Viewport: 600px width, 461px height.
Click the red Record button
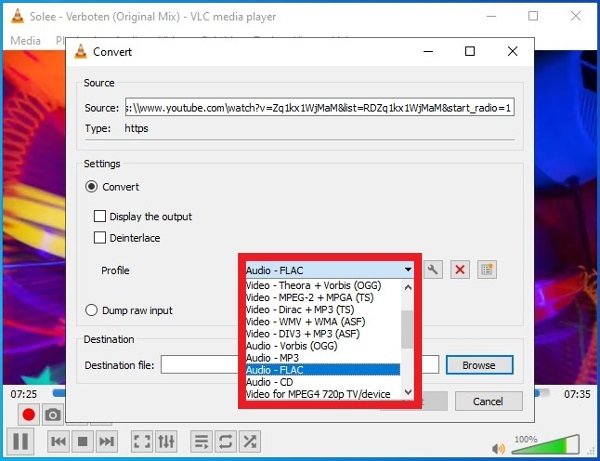pos(29,415)
